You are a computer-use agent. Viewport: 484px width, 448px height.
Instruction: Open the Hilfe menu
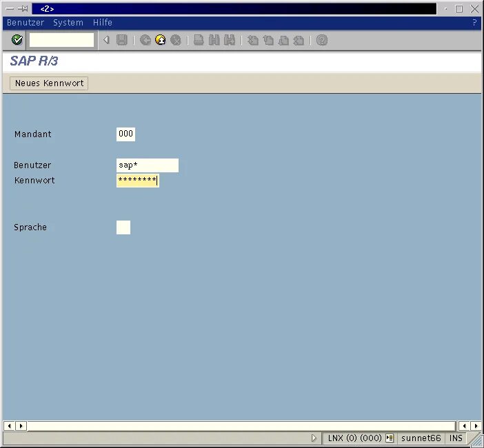point(103,23)
